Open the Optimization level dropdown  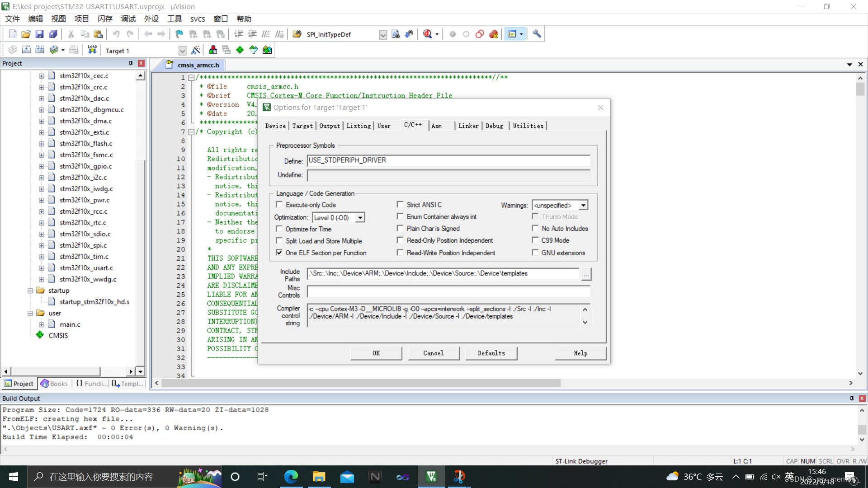coord(360,218)
